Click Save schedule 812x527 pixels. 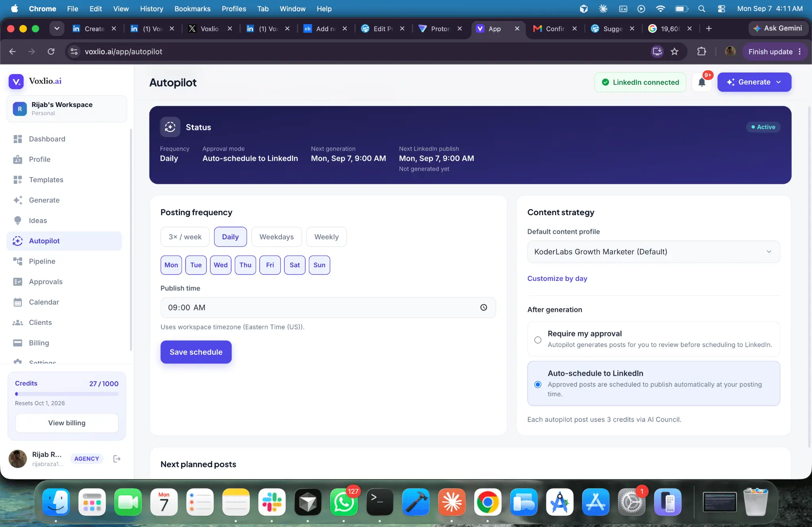click(196, 352)
